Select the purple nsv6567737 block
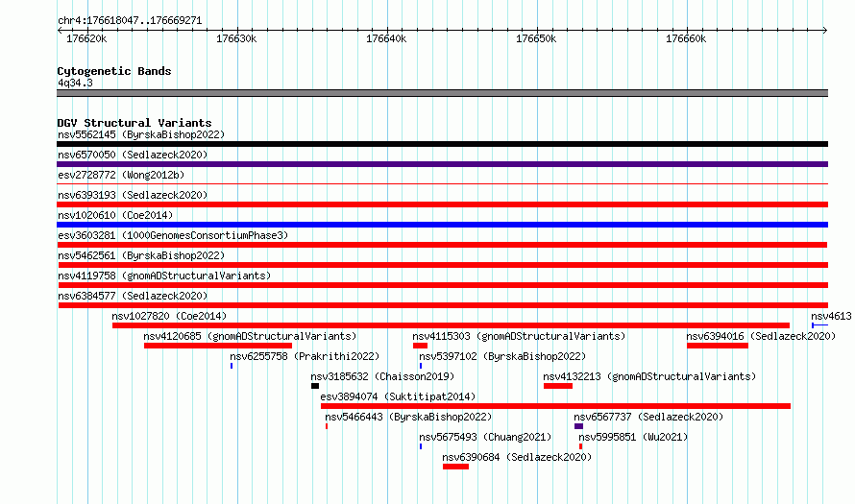855x504 pixels. tap(578, 426)
